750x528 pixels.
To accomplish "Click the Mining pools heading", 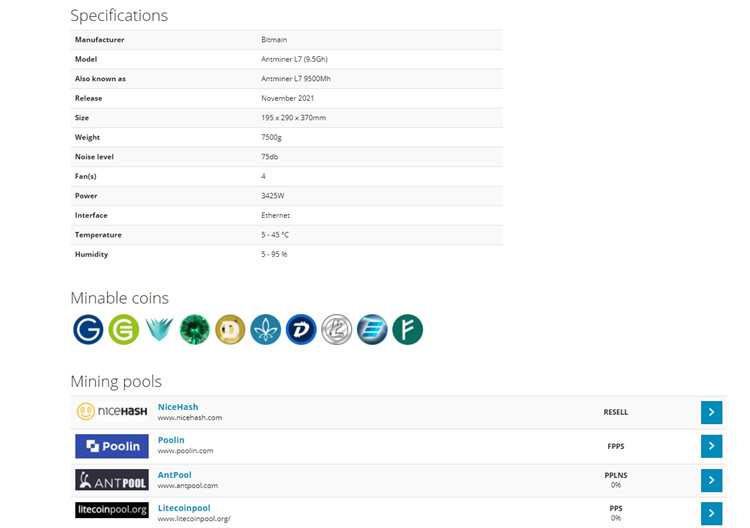I will click(x=116, y=382).
